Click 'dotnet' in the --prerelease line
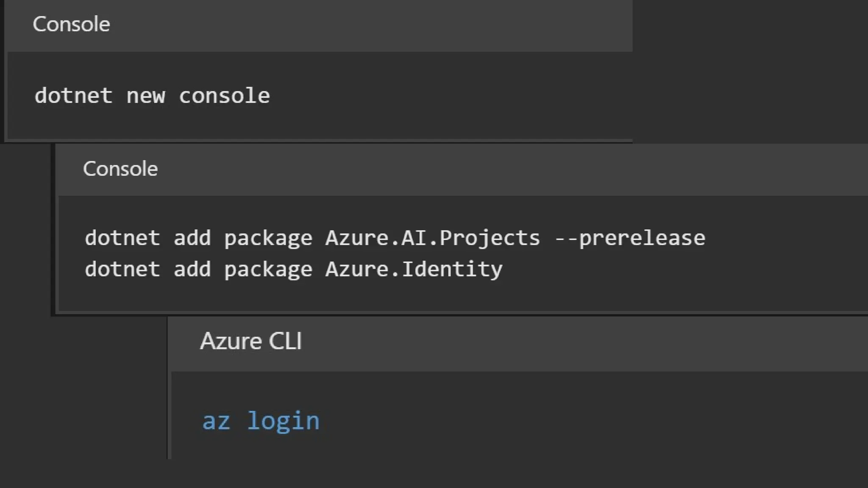The image size is (868, 488). point(122,238)
